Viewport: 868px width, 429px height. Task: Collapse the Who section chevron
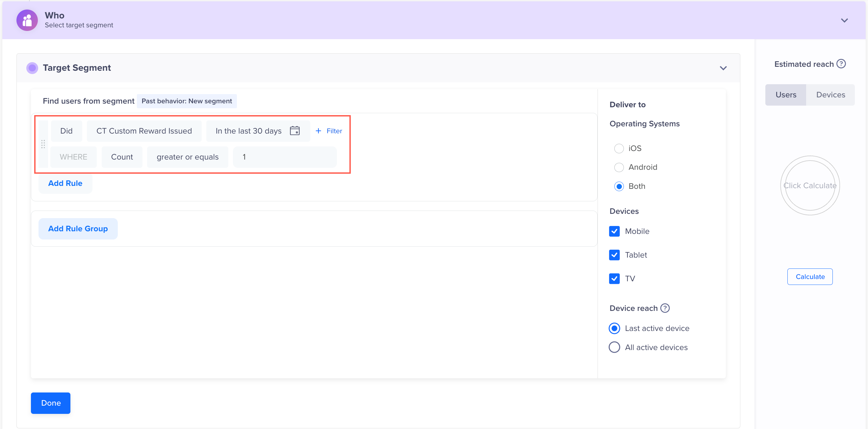click(x=844, y=20)
